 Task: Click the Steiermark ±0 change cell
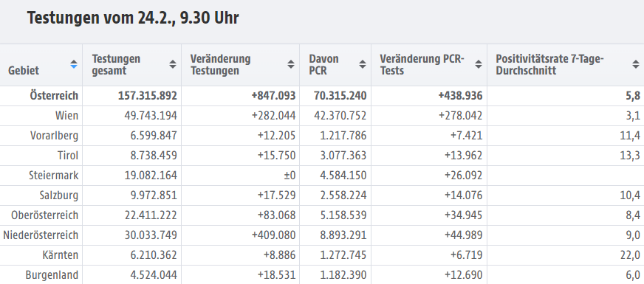(x=290, y=176)
